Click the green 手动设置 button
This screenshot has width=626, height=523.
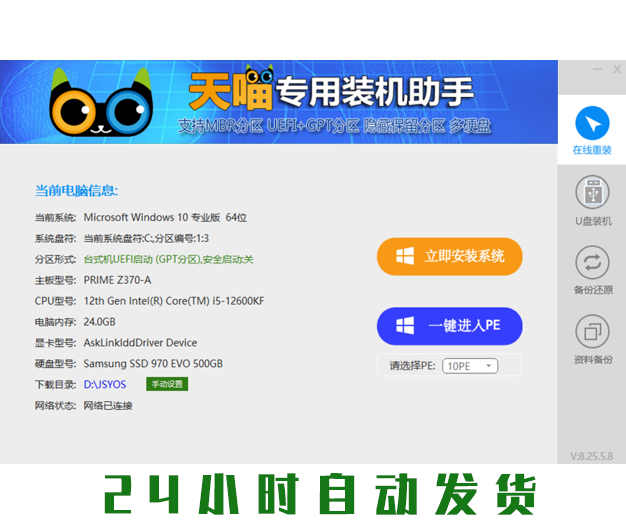167,384
